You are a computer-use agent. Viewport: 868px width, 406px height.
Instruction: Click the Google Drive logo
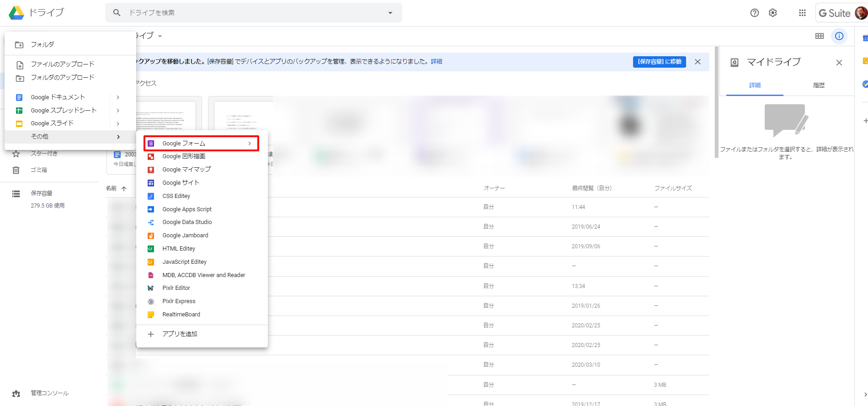pos(16,13)
